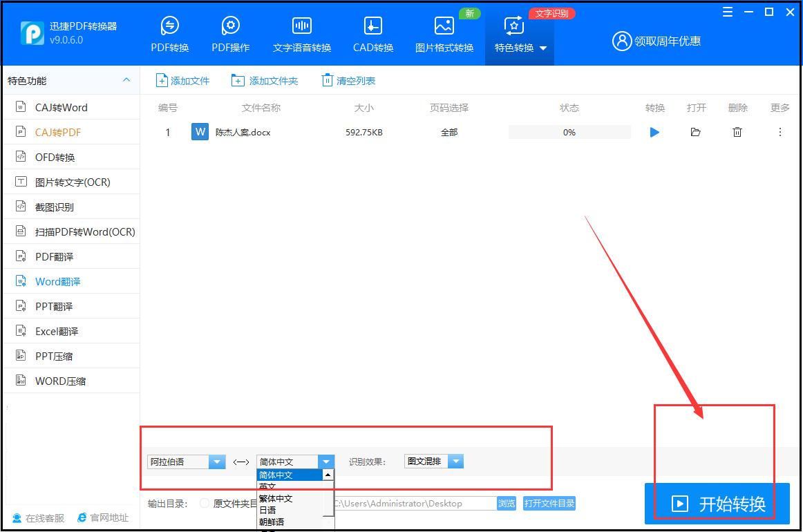Screen dimensions: 803x532
Task: Open the PDF操作 panel
Action: [x=230, y=32]
